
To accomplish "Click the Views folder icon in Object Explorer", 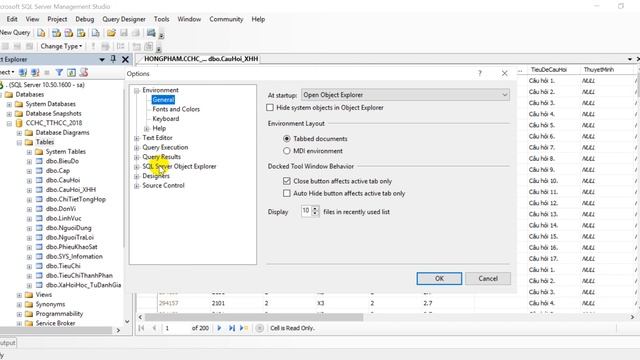I will point(29,294).
